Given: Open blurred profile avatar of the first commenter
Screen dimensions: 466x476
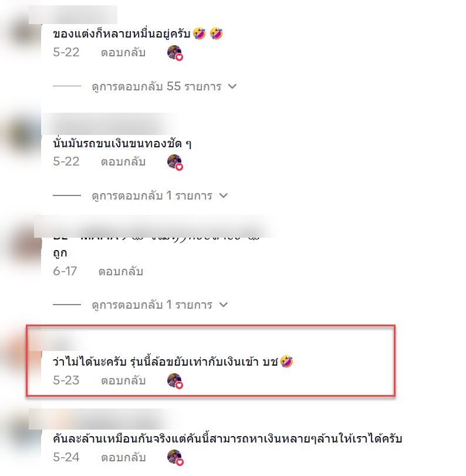Looking at the screenshot, I should pos(26,33).
